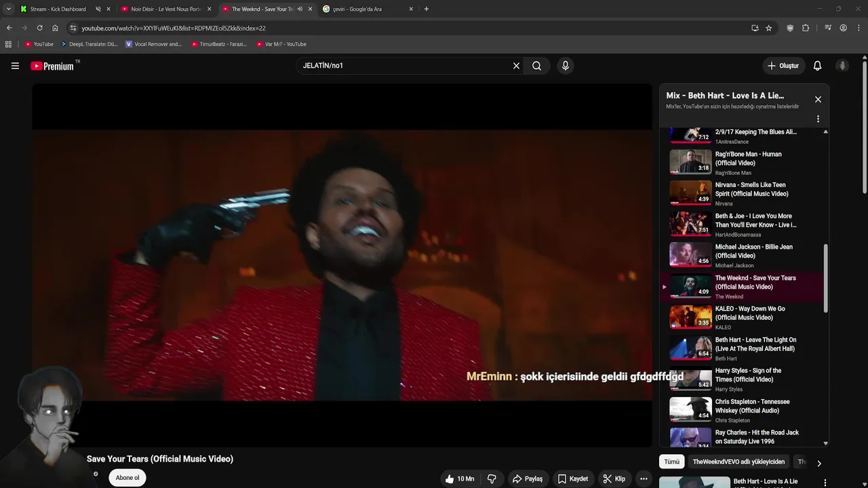Switch to Stream - Kick Dashboard tab
Viewport: 868px width, 488px height.
coord(58,9)
